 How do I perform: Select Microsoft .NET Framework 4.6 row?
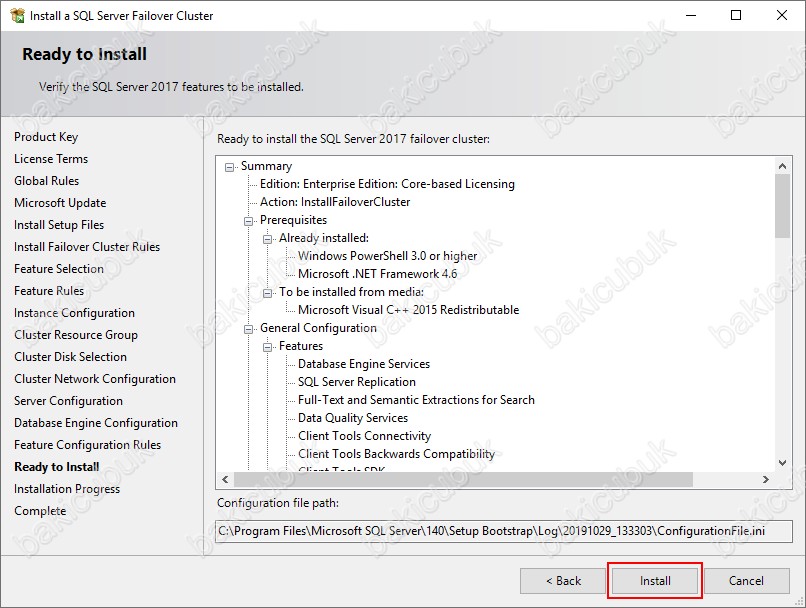coord(377,274)
